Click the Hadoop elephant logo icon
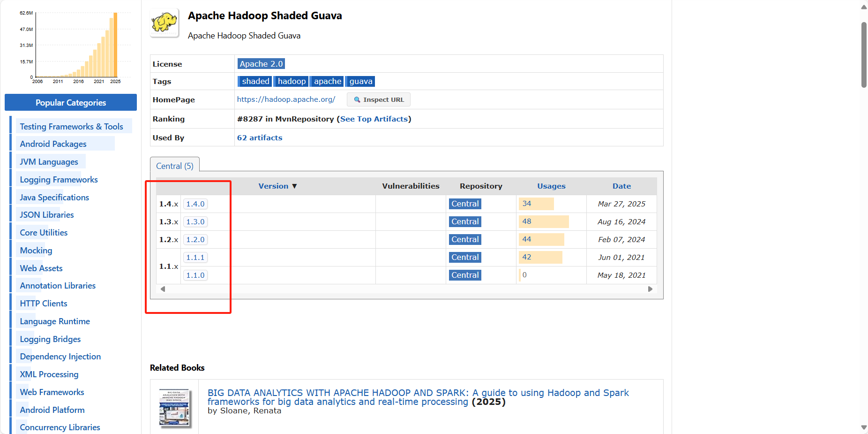868x434 pixels. [165, 23]
